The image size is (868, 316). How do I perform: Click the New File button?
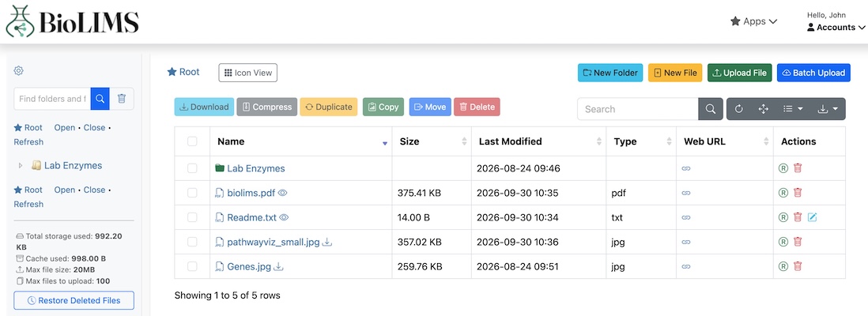pyautogui.click(x=675, y=73)
